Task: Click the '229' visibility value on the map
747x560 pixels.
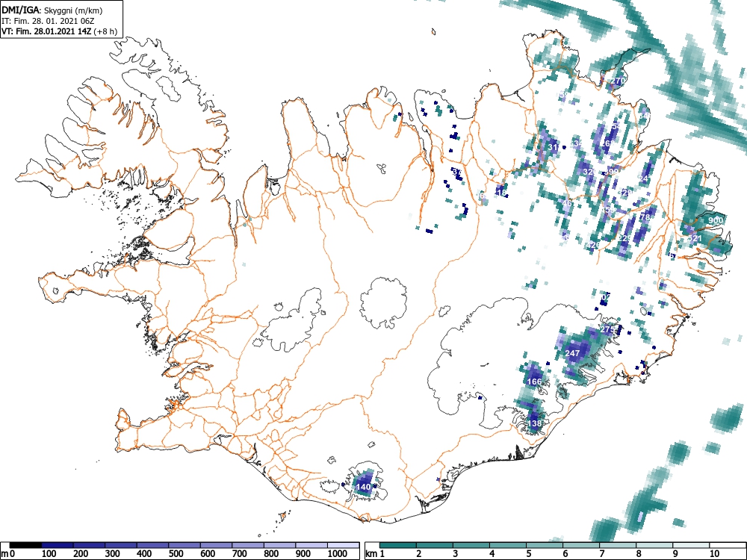Action: 624,239
